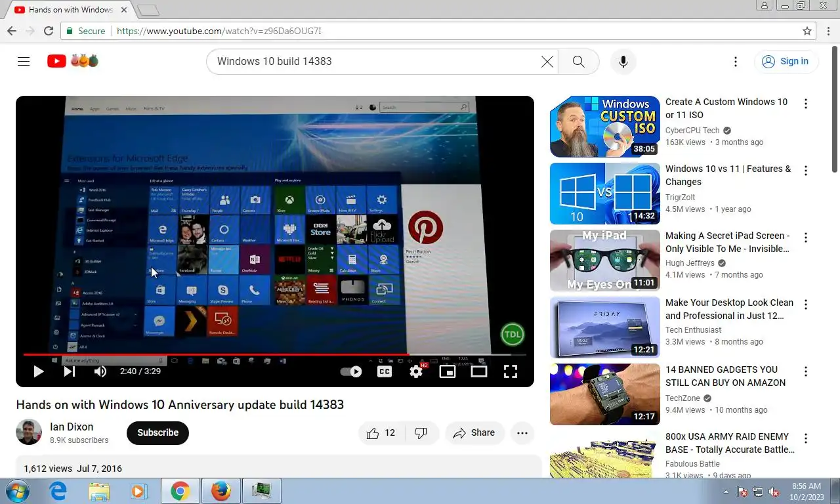This screenshot has width=840, height=504.
Task: View secure site info padlock
Action: [x=70, y=31]
